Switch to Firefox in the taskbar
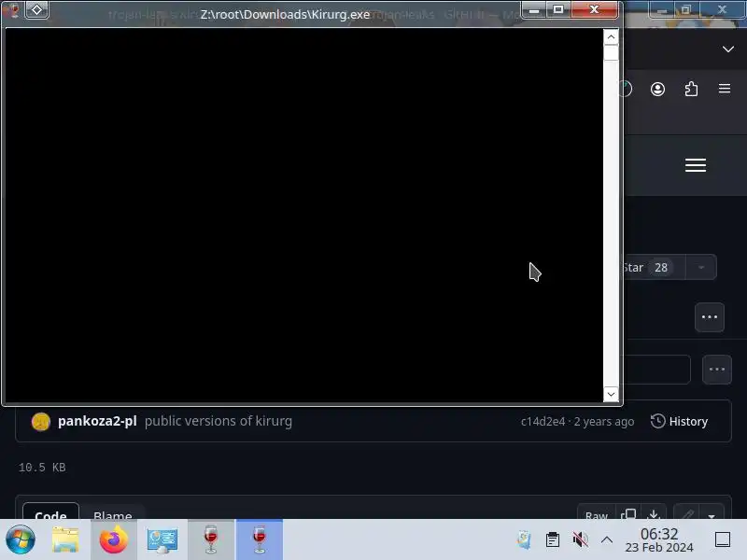 (x=114, y=539)
